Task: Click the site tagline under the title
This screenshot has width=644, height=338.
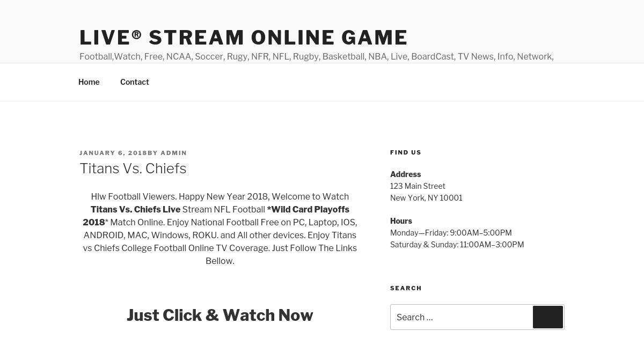Action: [316, 56]
